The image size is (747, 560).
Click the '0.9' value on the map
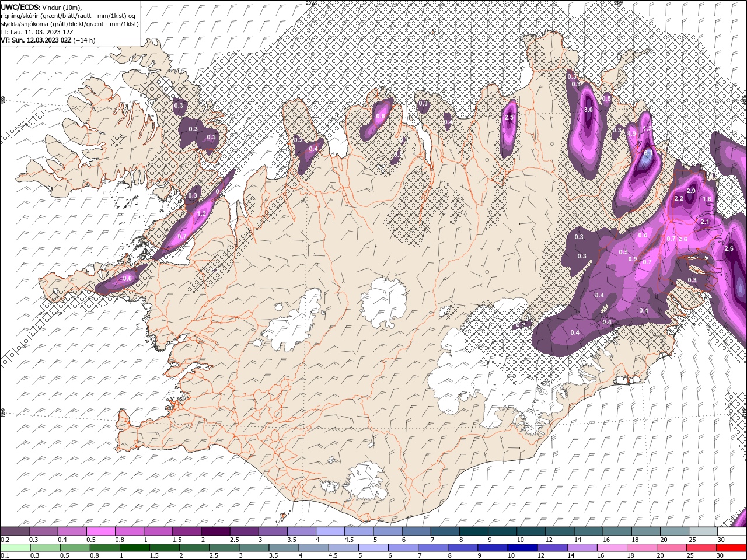[x=631, y=134]
